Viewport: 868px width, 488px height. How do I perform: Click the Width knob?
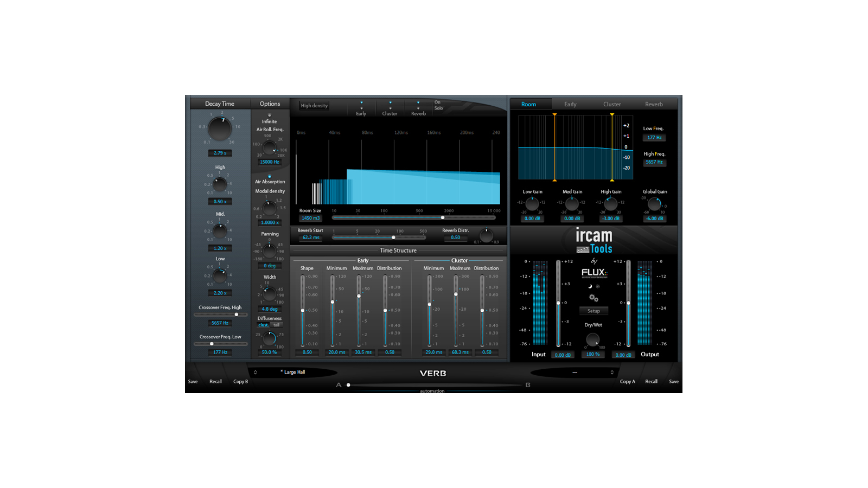pyautogui.click(x=270, y=294)
